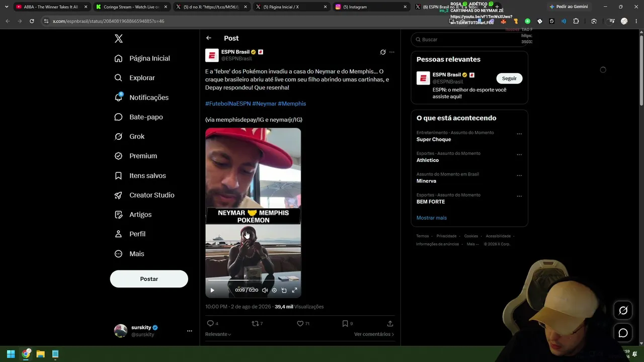Open the Privacidade footer link
This screenshot has height=362, width=644.
tap(446, 236)
